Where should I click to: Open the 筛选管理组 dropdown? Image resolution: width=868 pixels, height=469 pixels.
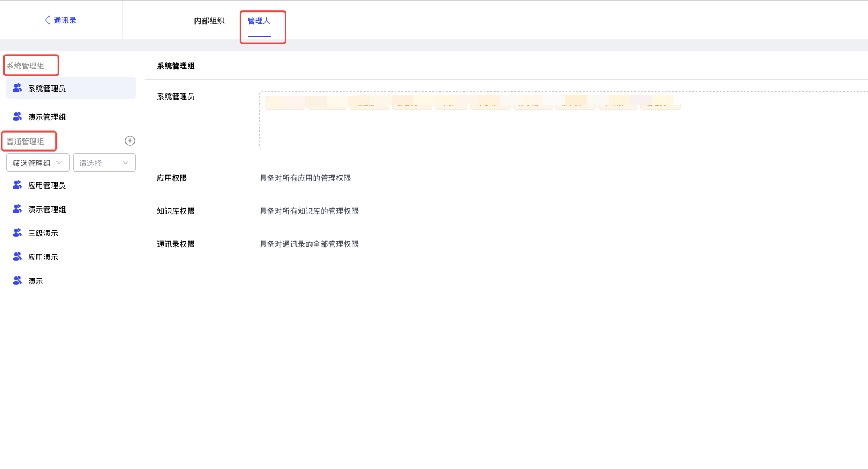[38, 162]
